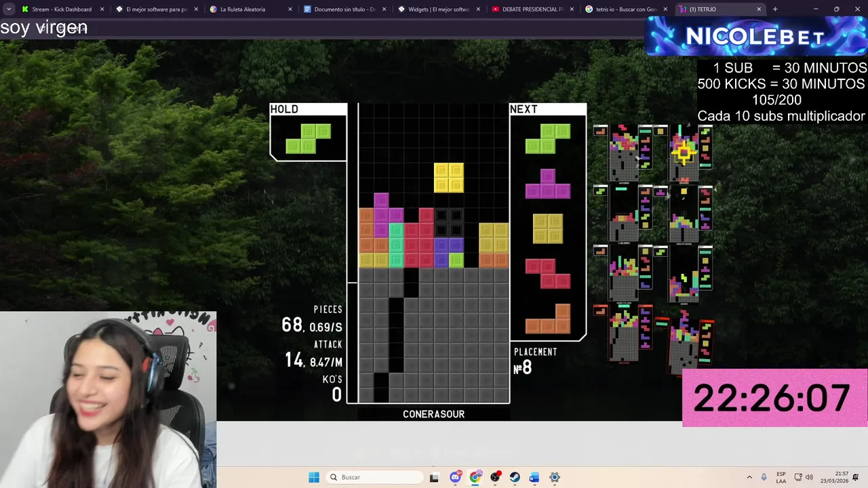
Task: Open Steam from the taskbar
Action: click(x=515, y=477)
